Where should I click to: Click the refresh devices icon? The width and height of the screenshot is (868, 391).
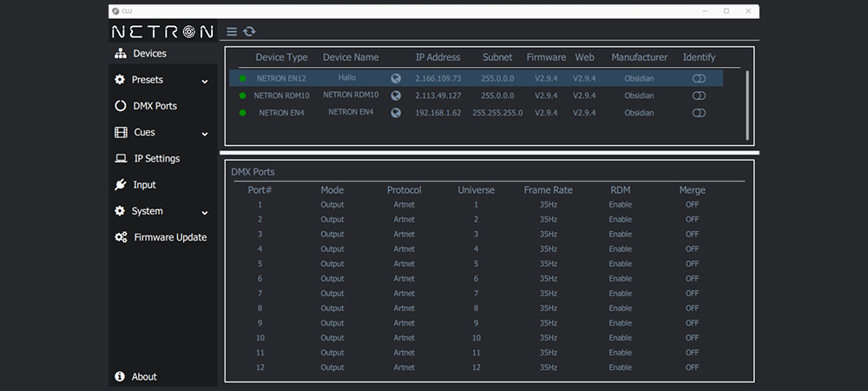point(249,31)
